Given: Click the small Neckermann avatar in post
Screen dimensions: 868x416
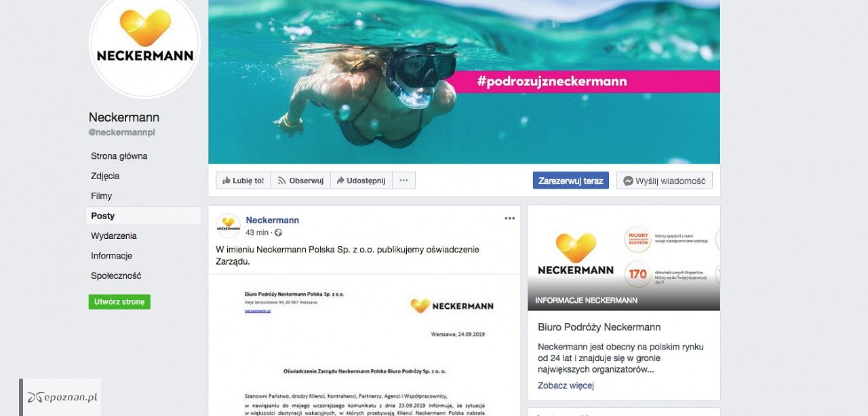Looking at the screenshot, I should (228, 225).
